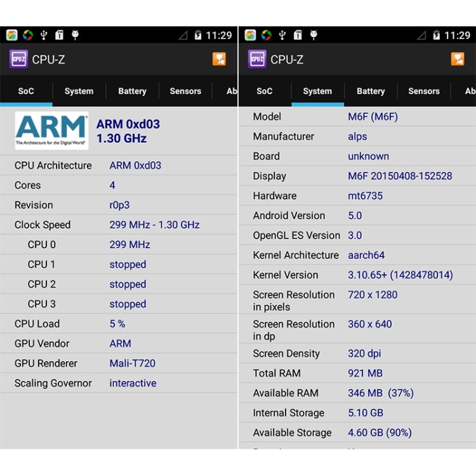The image size is (476, 476).
Task: Tap Manufacturer value 'alps'
Action: click(x=357, y=136)
